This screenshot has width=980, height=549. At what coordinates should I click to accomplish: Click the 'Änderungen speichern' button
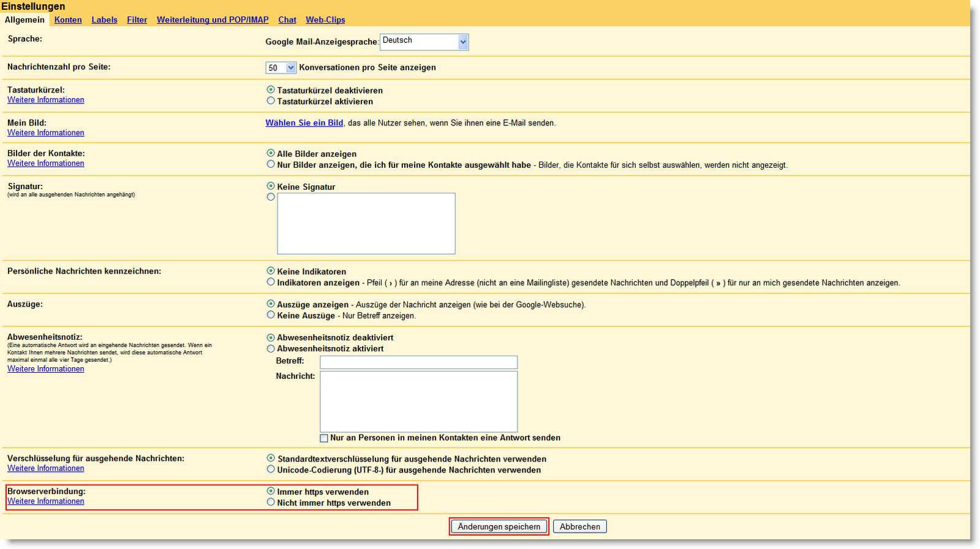click(x=499, y=526)
